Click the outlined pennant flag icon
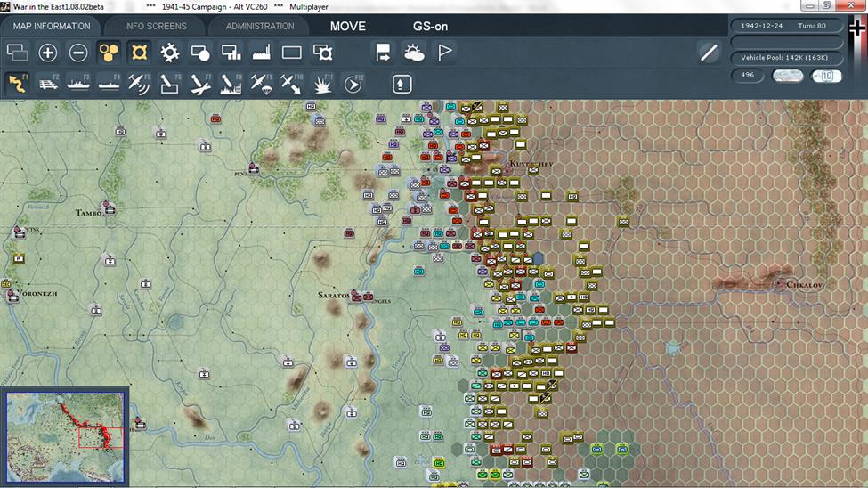The width and height of the screenshot is (868, 488). pyautogui.click(x=444, y=53)
